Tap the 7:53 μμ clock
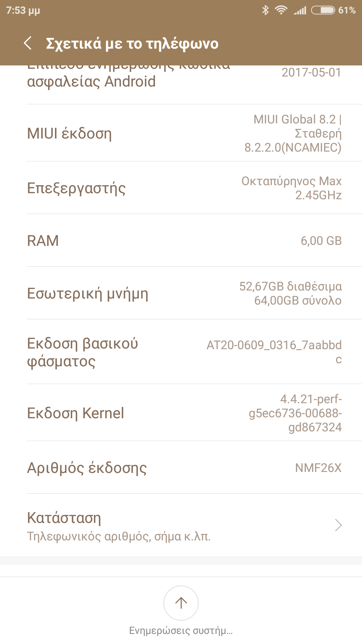This screenshot has height=644, width=362. 23,10
